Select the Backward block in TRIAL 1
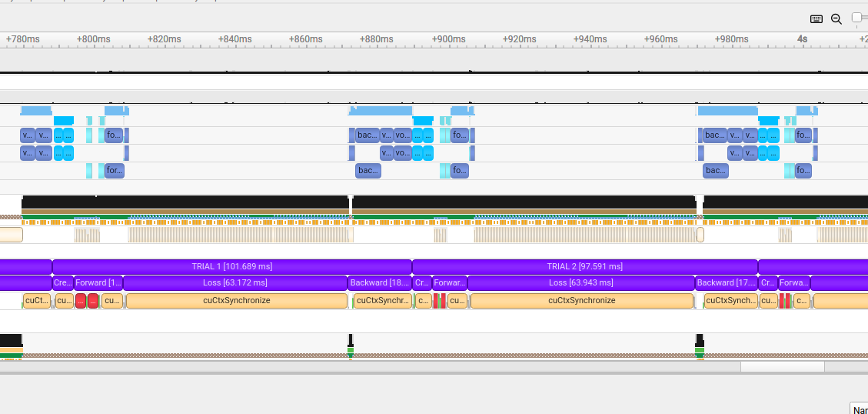Screen dimensions: 868x414 [x=380, y=283]
